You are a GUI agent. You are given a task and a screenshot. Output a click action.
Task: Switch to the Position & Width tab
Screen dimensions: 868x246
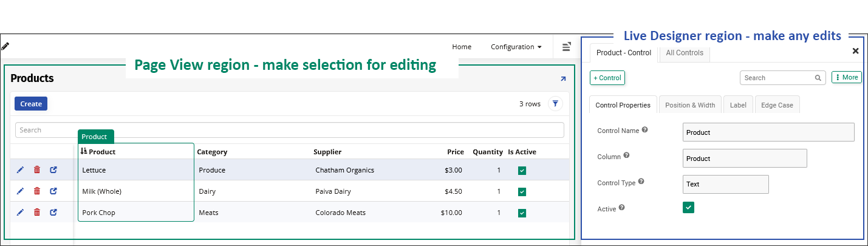pyautogui.click(x=690, y=105)
